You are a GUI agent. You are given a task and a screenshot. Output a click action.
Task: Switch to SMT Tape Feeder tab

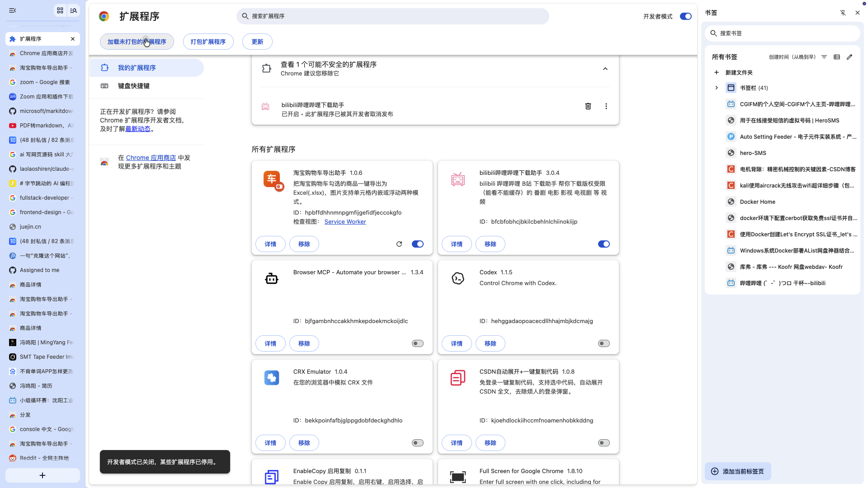(x=42, y=357)
